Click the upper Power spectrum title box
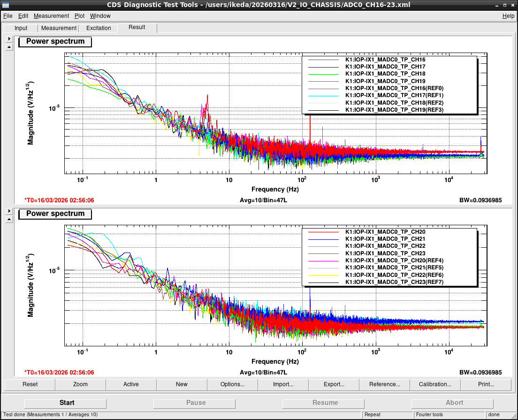 (x=55, y=42)
